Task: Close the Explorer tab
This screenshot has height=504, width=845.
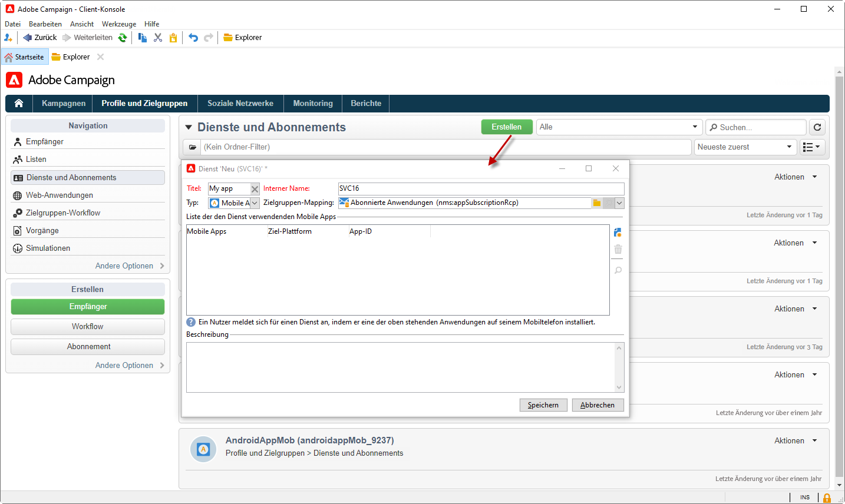Action: [101, 57]
